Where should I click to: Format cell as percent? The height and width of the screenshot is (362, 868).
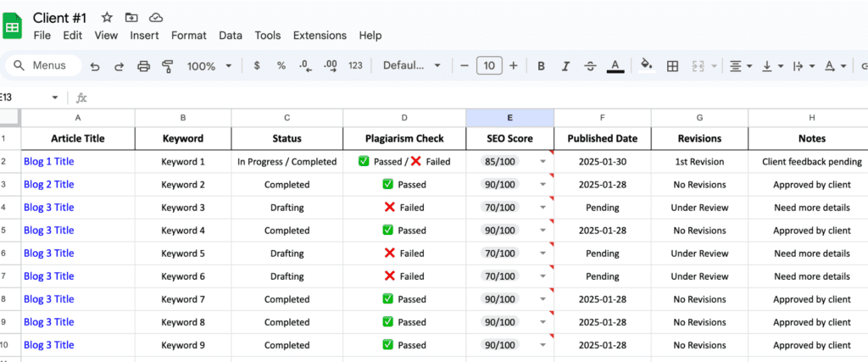281,66
